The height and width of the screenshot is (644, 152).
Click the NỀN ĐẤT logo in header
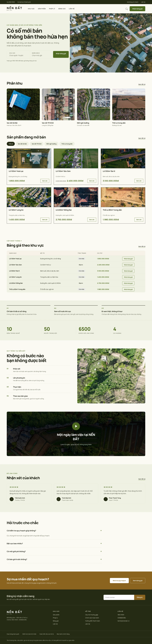[x=14, y=8]
